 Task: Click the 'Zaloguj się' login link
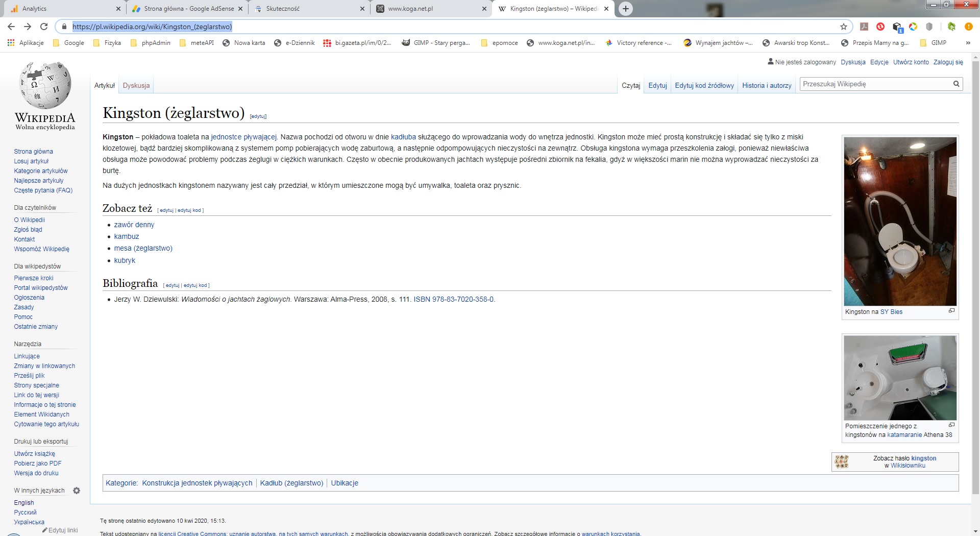948,62
